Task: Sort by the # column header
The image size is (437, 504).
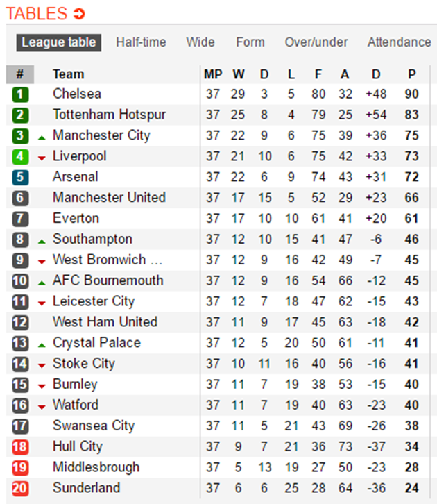Action: (x=20, y=74)
